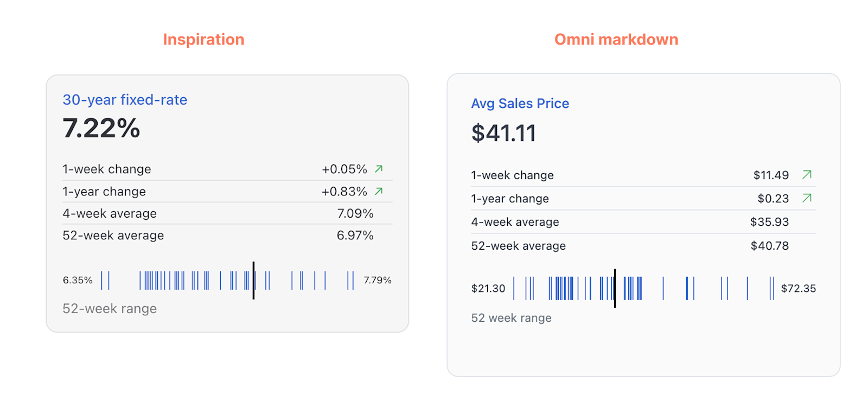
Task: Click the $21.30 range minimum label
Action: point(488,289)
